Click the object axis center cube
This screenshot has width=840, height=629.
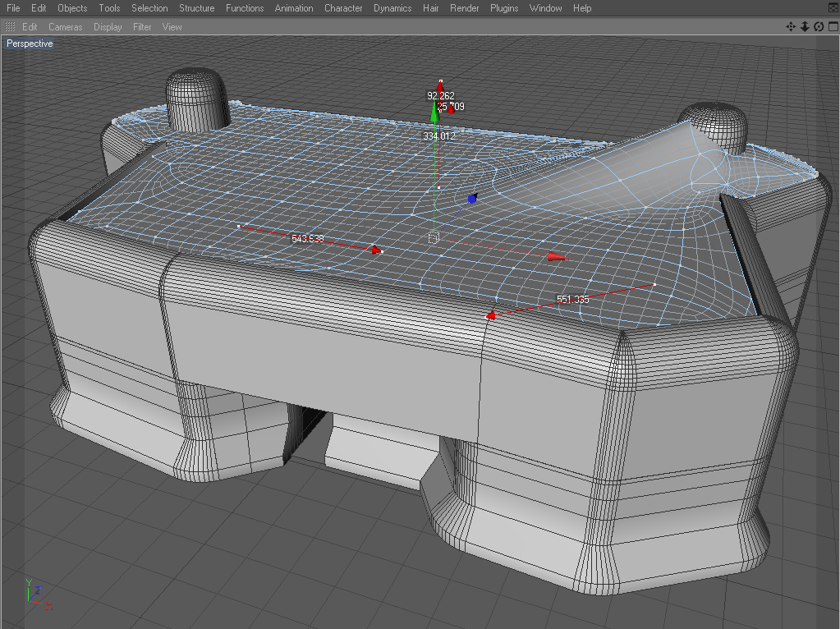coord(434,238)
